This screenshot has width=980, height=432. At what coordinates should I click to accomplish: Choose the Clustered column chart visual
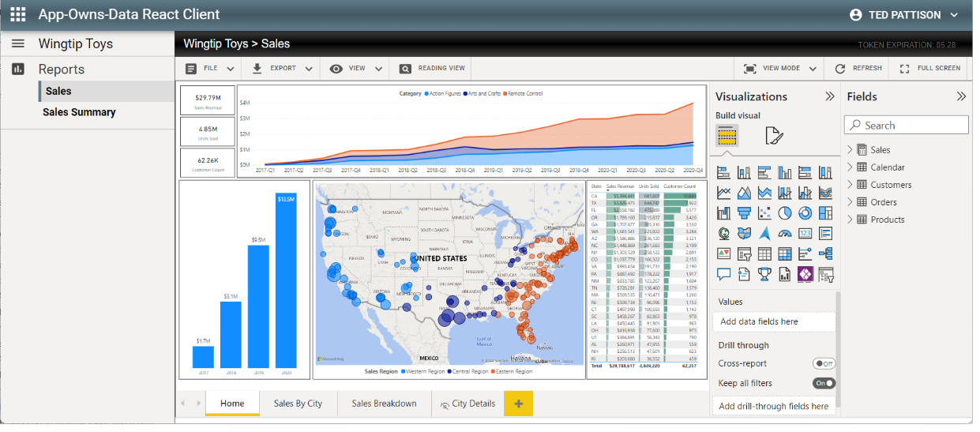(x=785, y=171)
